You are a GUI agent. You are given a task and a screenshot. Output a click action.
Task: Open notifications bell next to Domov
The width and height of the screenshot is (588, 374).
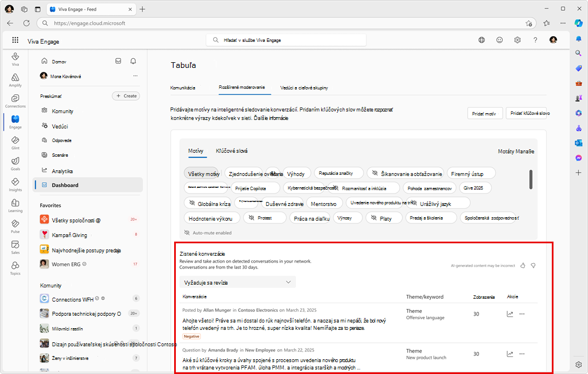click(133, 61)
